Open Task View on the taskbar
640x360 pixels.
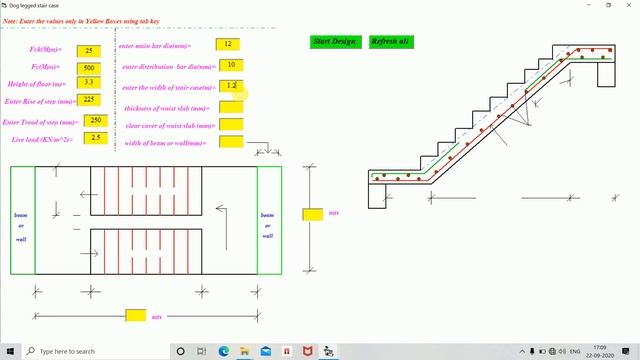pos(202,351)
